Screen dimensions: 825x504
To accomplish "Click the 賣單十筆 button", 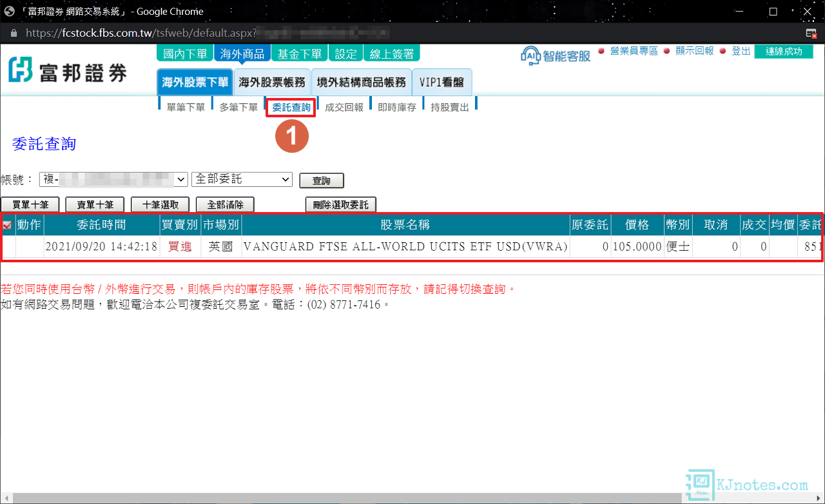I will point(95,204).
